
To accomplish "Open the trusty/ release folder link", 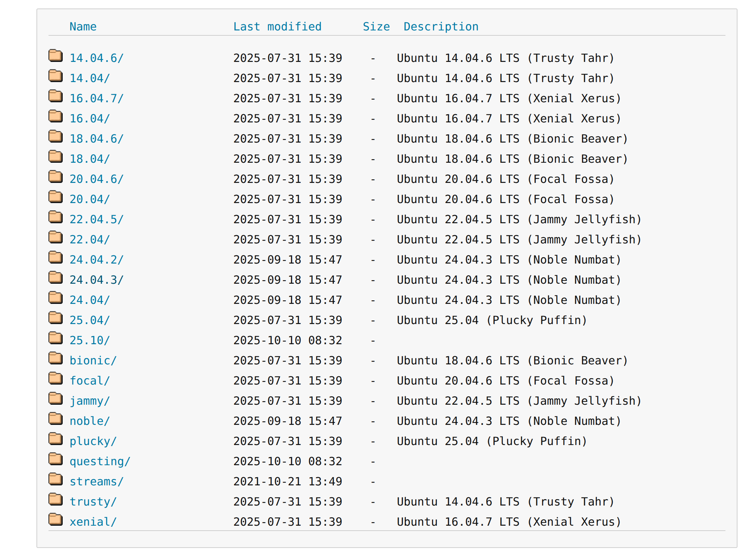I will 93,502.
